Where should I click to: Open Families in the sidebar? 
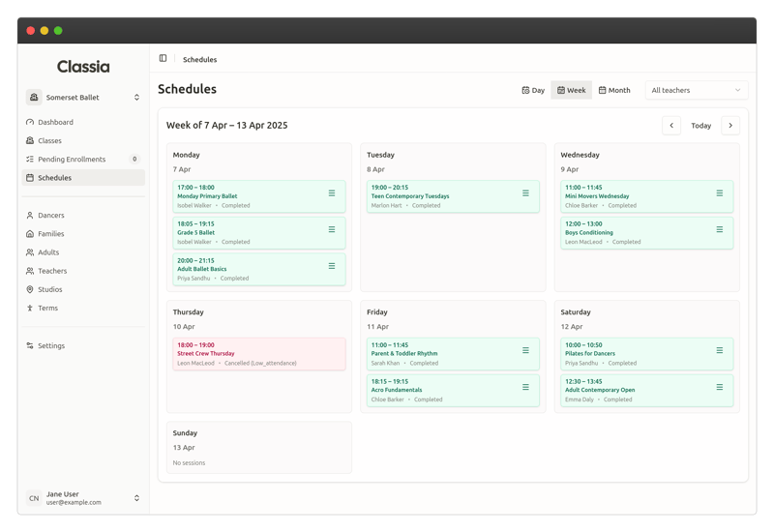click(83, 234)
